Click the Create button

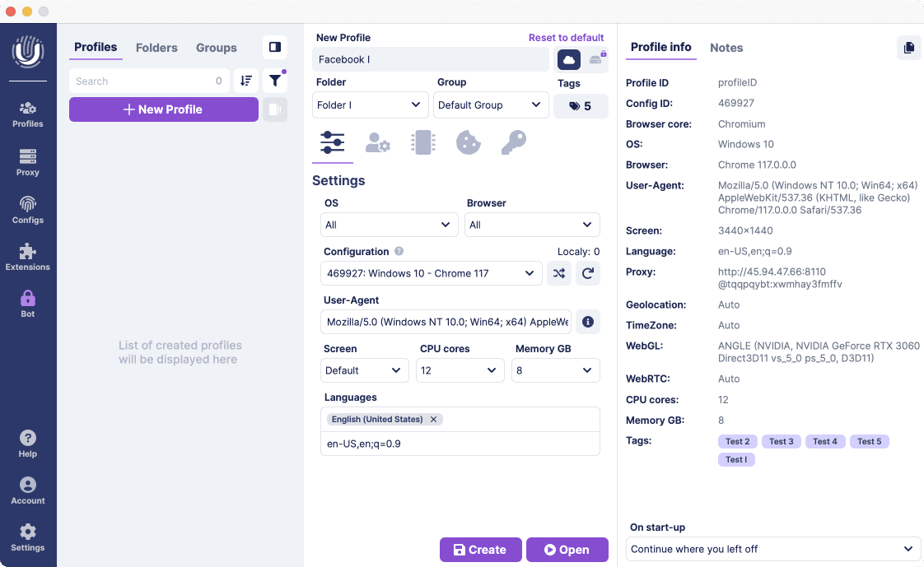480,550
